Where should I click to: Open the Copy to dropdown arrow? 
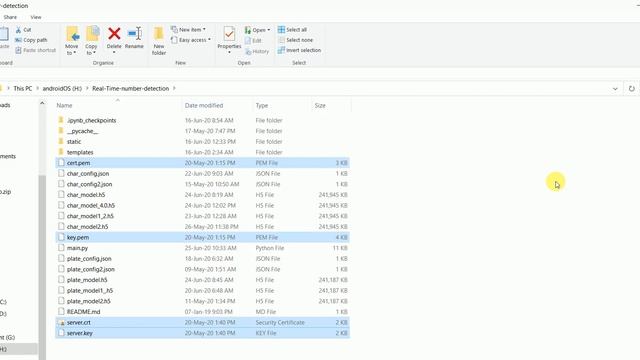(94, 53)
